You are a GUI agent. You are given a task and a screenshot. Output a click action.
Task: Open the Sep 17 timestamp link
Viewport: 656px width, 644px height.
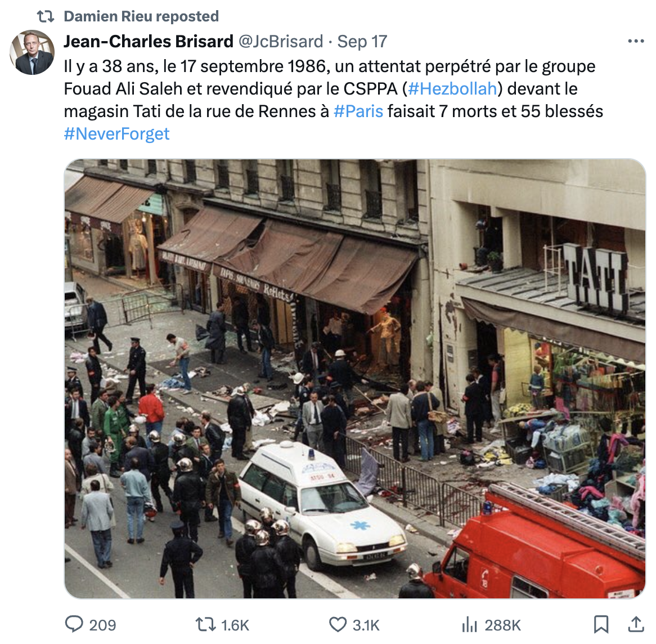click(x=362, y=42)
